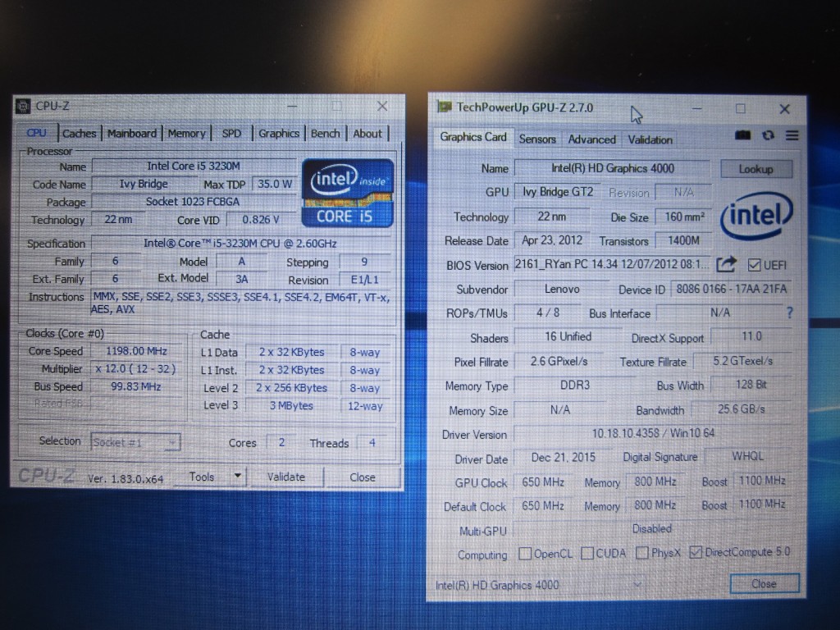Image resolution: width=840 pixels, height=630 pixels.
Task: Click the Device ID field 8086 0166
Action: coord(731,289)
